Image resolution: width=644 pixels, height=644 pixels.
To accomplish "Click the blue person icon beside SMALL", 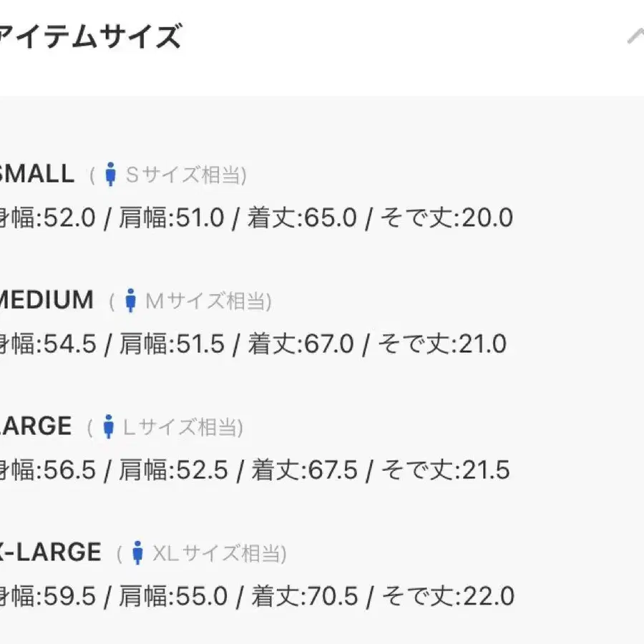I will point(110,174).
